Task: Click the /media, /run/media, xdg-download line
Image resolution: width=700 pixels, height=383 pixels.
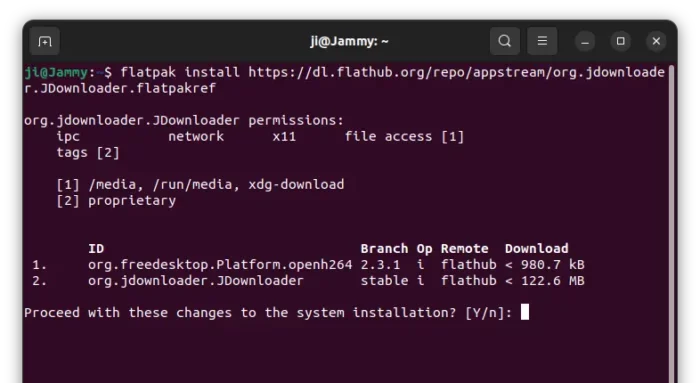Action: click(x=200, y=185)
